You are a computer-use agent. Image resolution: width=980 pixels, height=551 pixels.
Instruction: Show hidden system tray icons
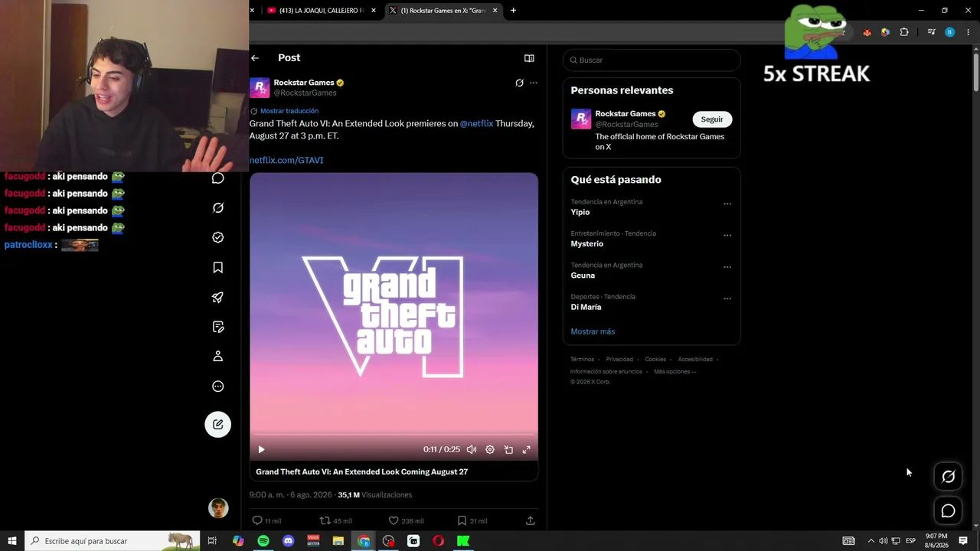[x=871, y=541]
